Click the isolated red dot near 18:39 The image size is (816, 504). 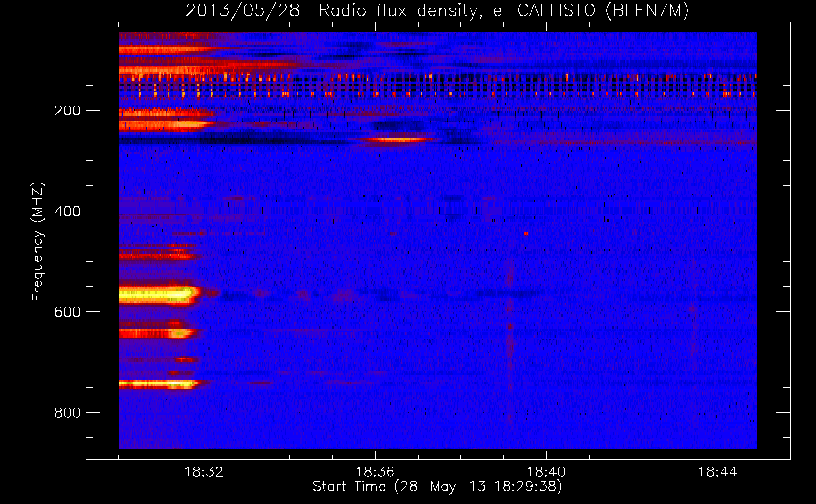click(526, 233)
